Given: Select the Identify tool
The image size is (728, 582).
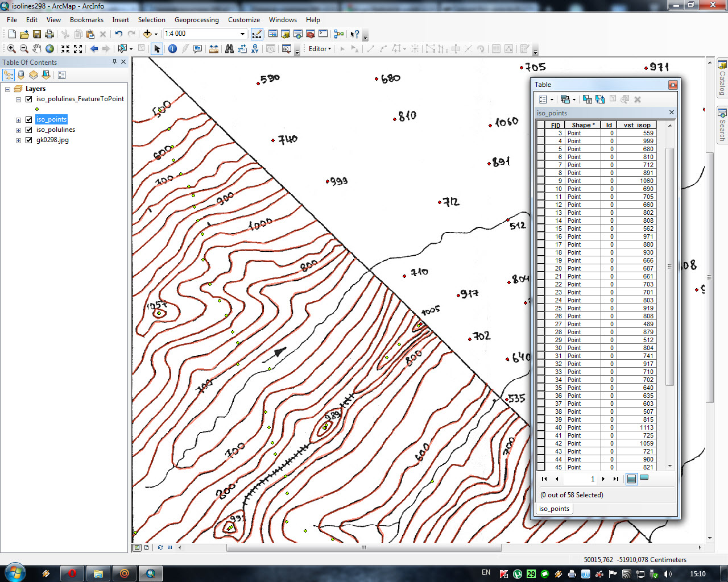Looking at the screenshot, I should 172,49.
